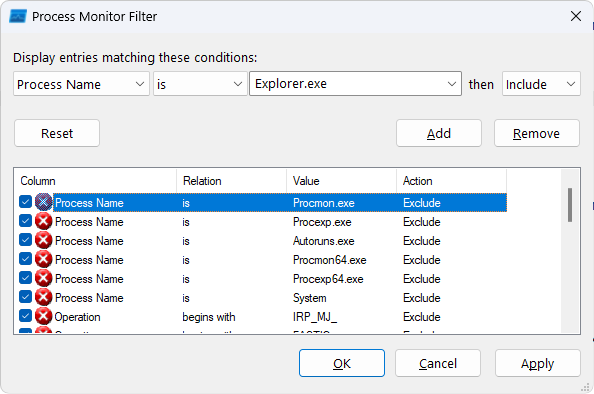Disable the Procexp64.exe filter checkbox
The height and width of the screenshot is (394, 594).
25,278
